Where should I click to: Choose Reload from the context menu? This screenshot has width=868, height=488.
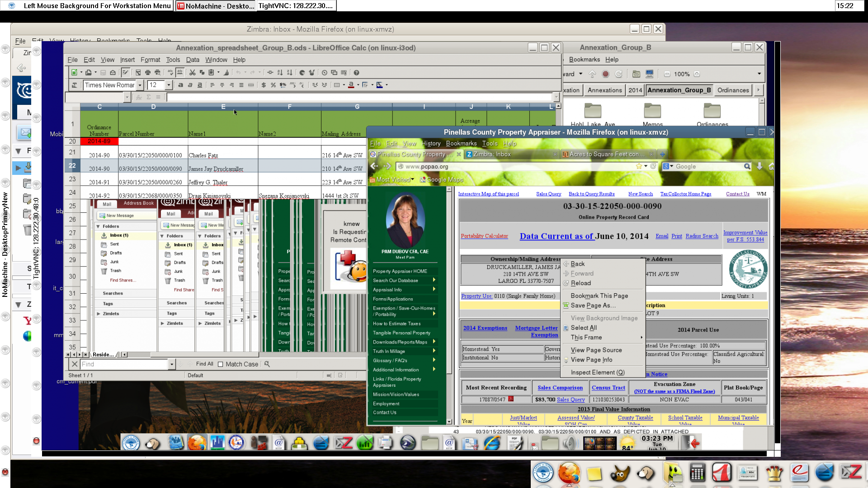(x=580, y=283)
